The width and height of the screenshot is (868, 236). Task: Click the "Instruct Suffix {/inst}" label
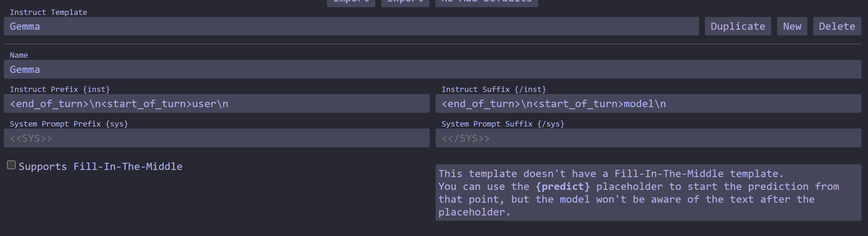494,89
